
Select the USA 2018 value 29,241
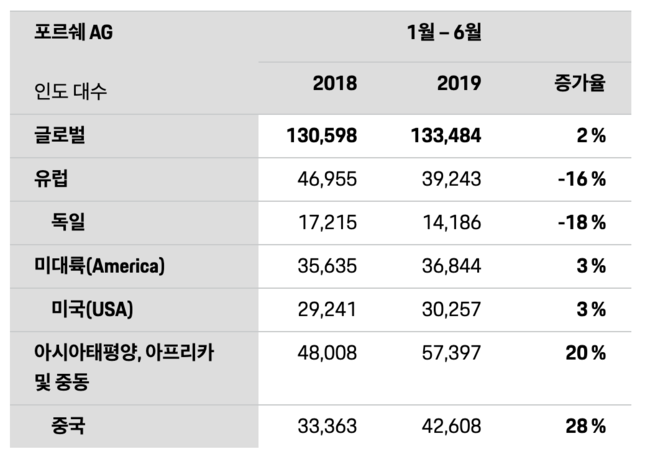[x=327, y=309]
